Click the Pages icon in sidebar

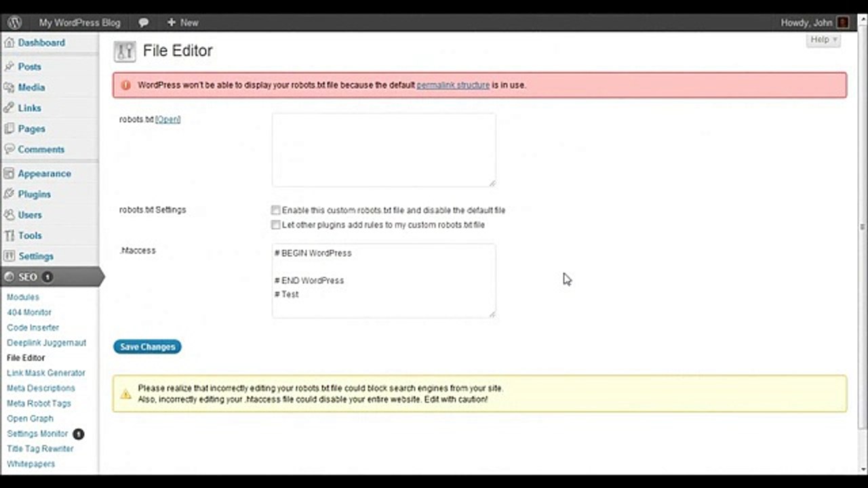9,129
